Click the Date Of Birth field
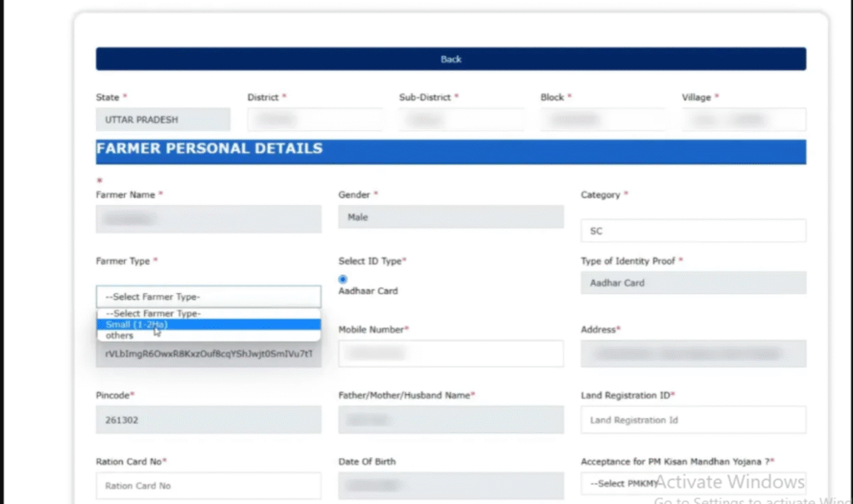 (451, 486)
